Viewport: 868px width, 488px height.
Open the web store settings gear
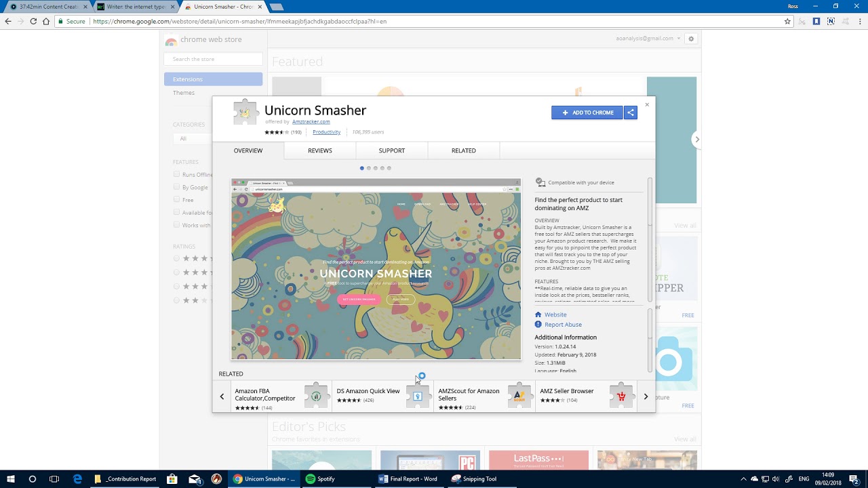coord(691,39)
